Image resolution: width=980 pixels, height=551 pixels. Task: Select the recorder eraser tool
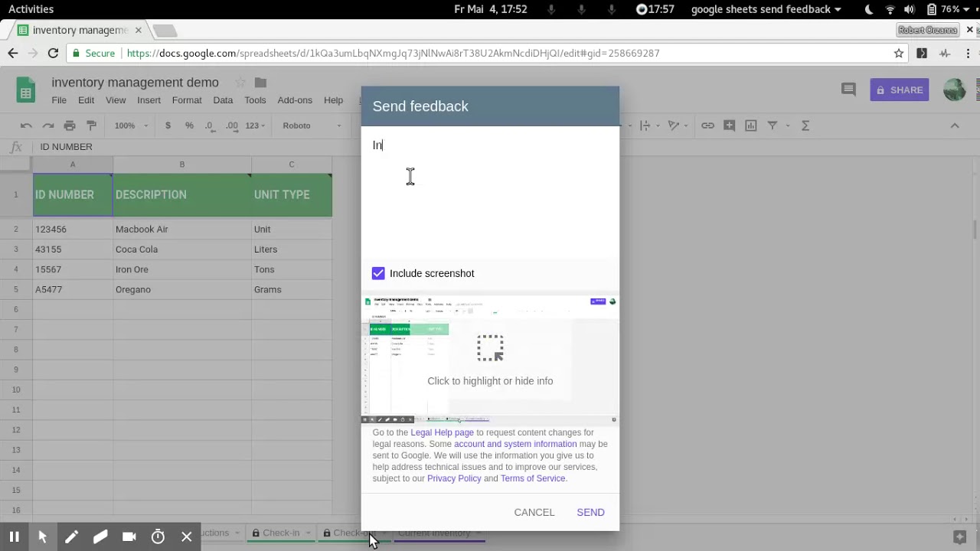[x=100, y=537]
